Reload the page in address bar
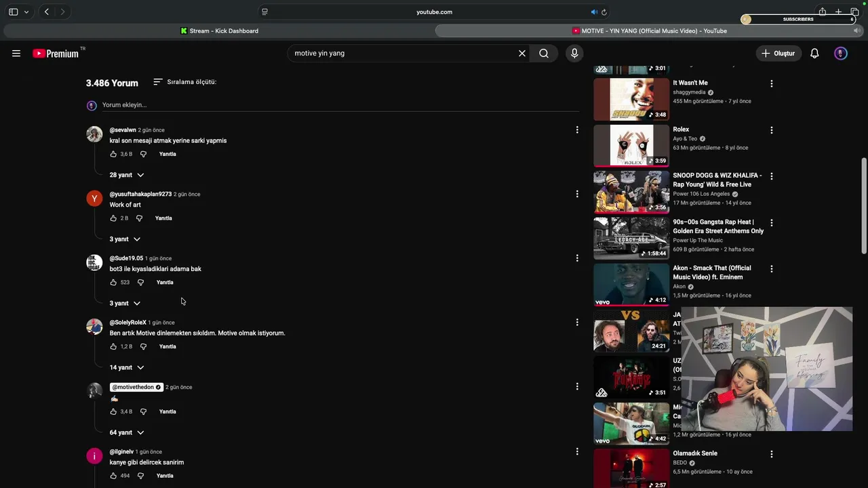868x488 pixels. click(x=604, y=12)
